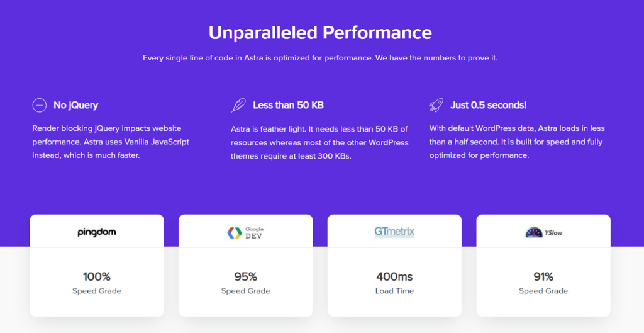Image resolution: width=644 pixels, height=333 pixels.
Task: Click the 100% Pingdom speed grade value
Action: click(x=97, y=277)
